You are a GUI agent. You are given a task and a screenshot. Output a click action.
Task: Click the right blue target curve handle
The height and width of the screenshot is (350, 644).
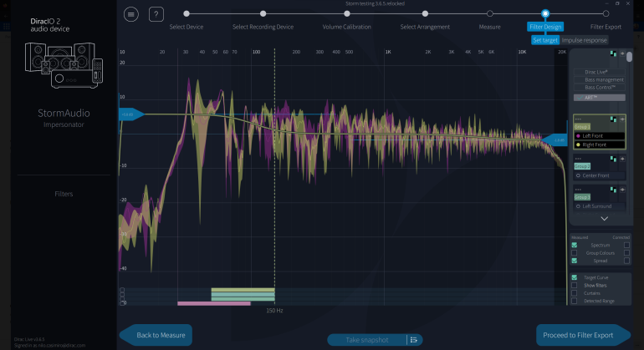[556, 140]
